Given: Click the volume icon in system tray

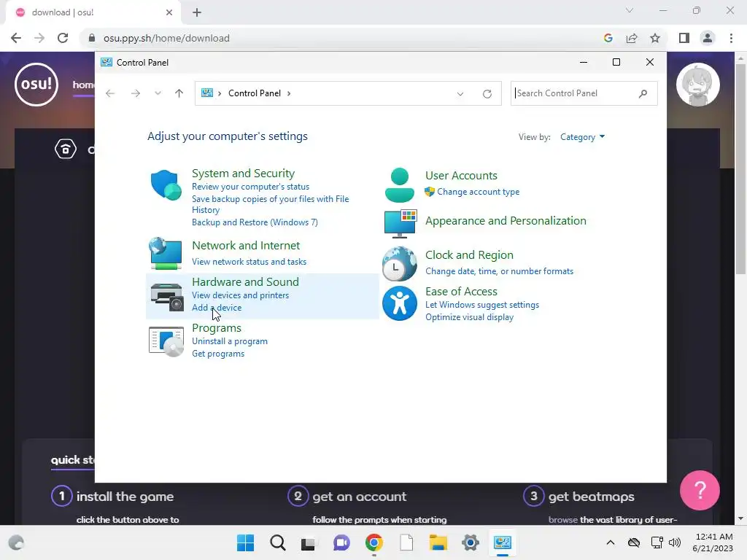Looking at the screenshot, I should 675,542.
